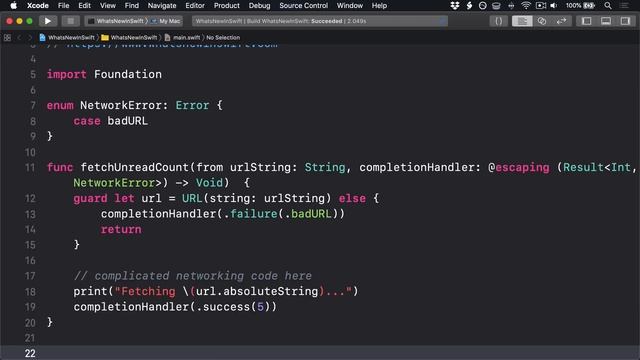Click the @escaping attribute
640x360 pixels.
coord(519,167)
